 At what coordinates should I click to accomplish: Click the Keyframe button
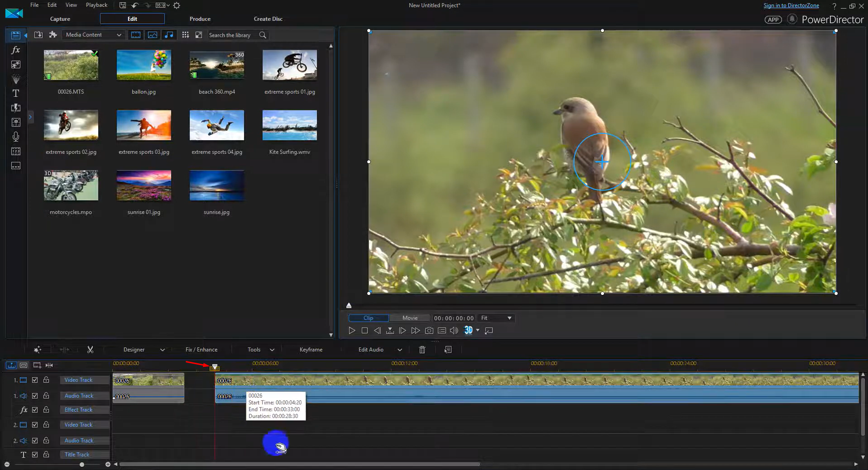pyautogui.click(x=311, y=349)
